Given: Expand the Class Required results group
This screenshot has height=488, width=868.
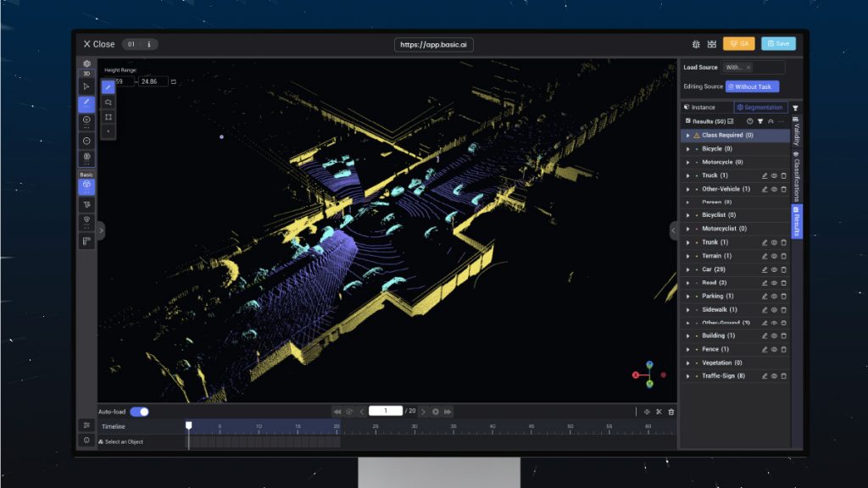Looking at the screenshot, I should tap(686, 136).
